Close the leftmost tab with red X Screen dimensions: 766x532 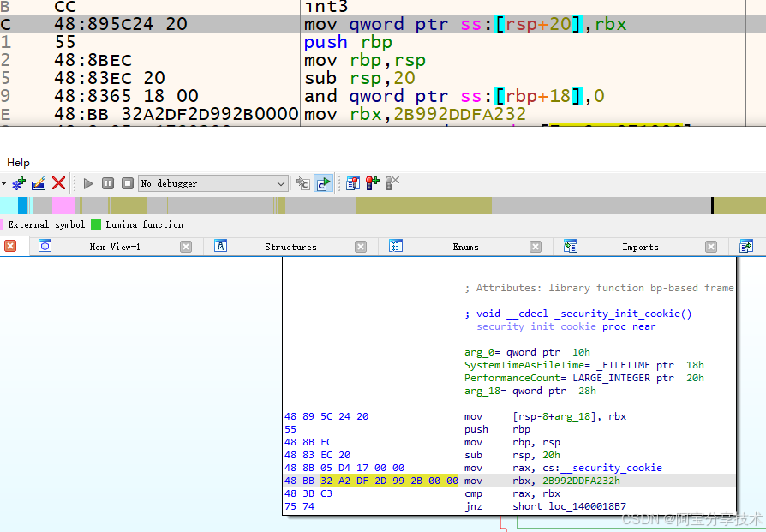[x=10, y=246]
